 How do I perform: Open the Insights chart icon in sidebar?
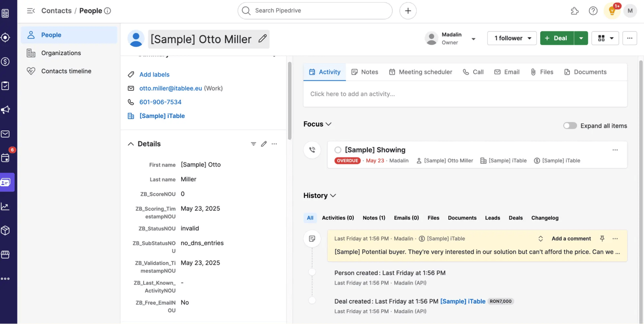click(6, 206)
